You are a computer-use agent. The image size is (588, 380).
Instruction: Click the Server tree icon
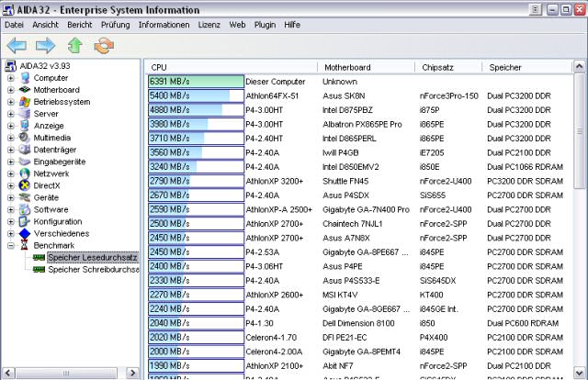pyautogui.click(x=25, y=114)
